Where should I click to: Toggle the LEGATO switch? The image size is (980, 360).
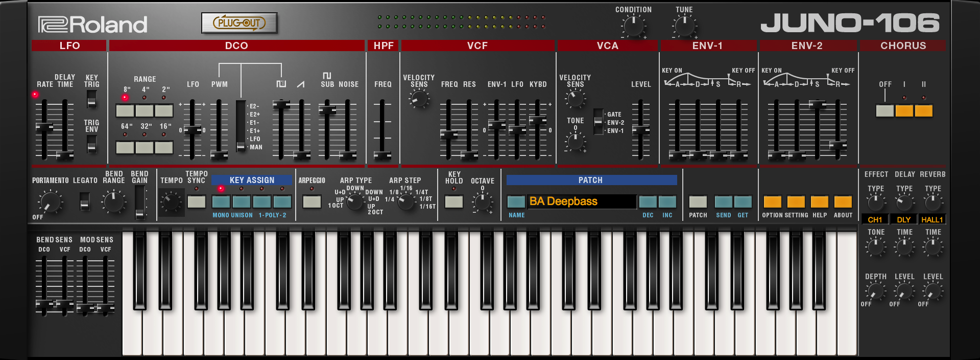coord(85,201)
